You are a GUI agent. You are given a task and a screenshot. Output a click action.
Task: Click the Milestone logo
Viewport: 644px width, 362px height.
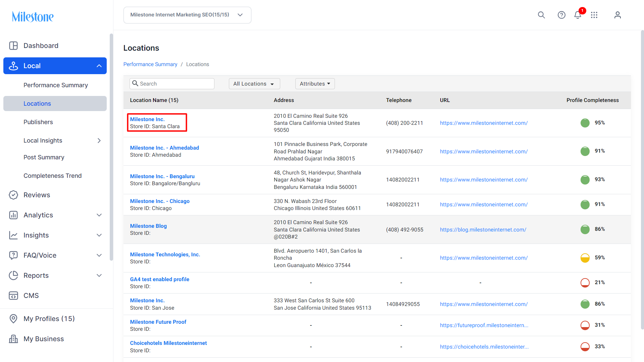pos(33,16)
